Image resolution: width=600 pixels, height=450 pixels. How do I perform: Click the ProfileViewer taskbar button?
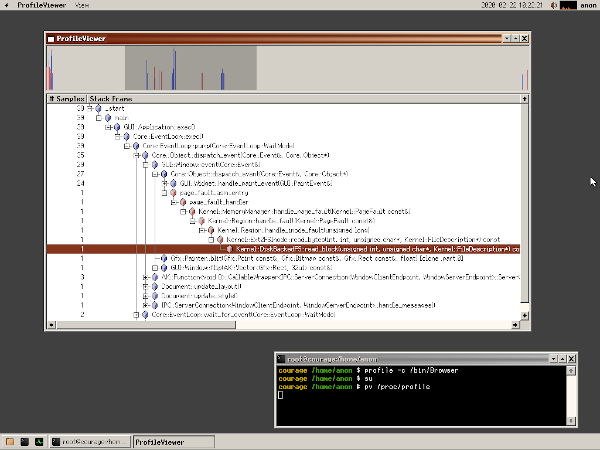tap(173, 442)
